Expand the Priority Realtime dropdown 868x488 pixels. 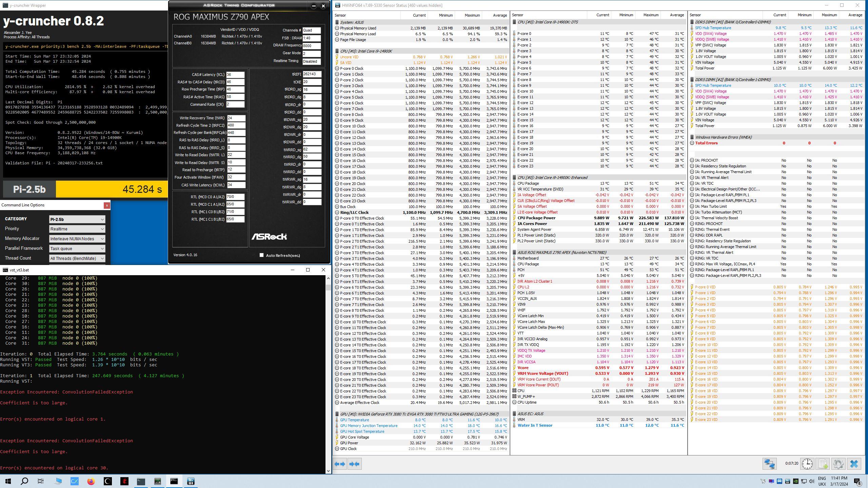click(x=77, y=229)
